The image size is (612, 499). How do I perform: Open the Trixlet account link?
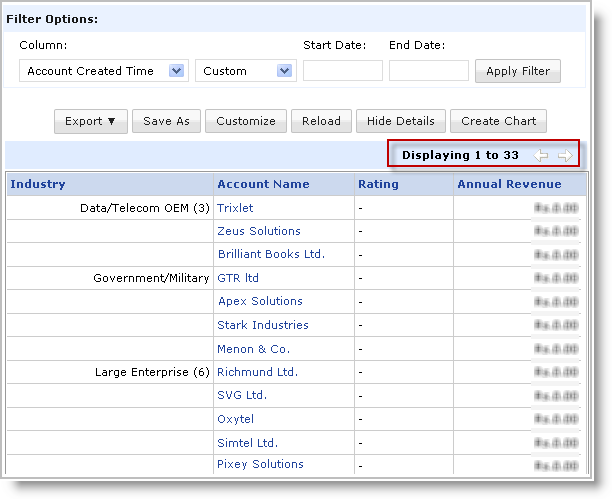235,208
